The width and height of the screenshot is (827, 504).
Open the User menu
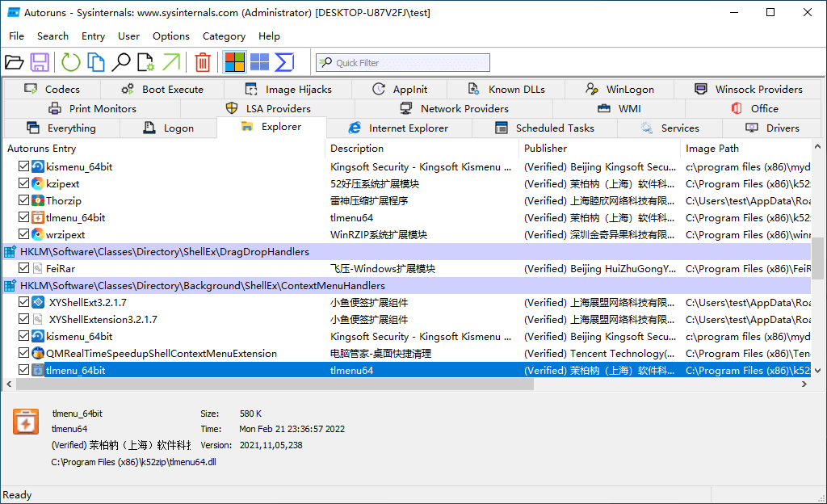(x=128, y=36)
